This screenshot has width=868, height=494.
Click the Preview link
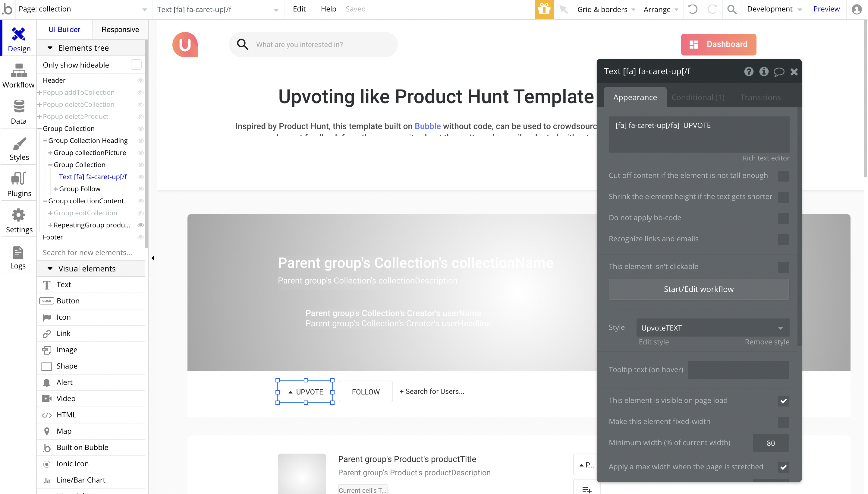click(x=826, y=9)
